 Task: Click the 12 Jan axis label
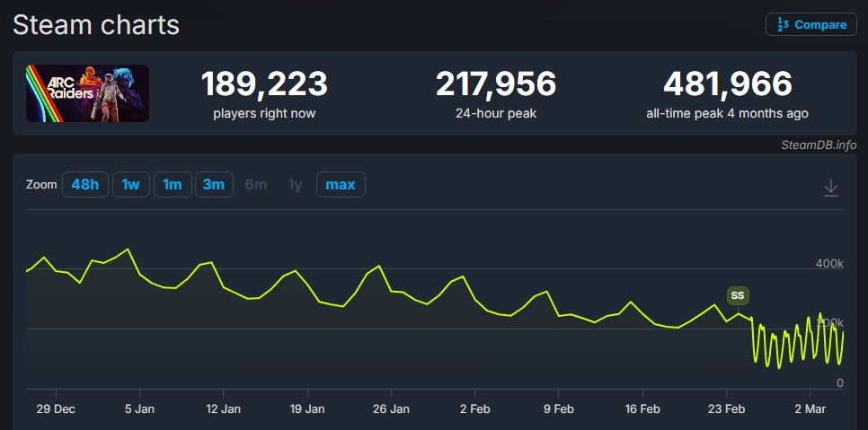223,409
